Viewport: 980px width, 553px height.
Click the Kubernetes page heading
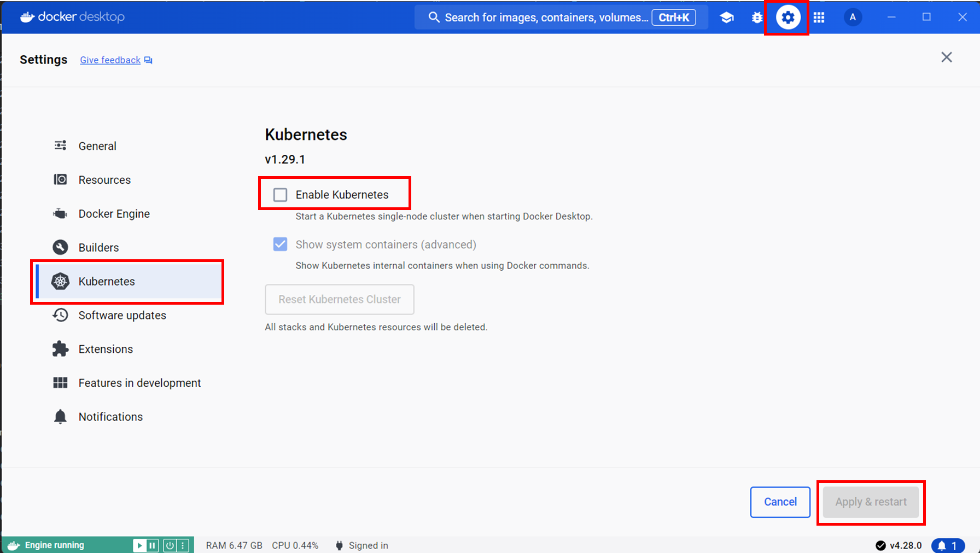tap(306, 135)
